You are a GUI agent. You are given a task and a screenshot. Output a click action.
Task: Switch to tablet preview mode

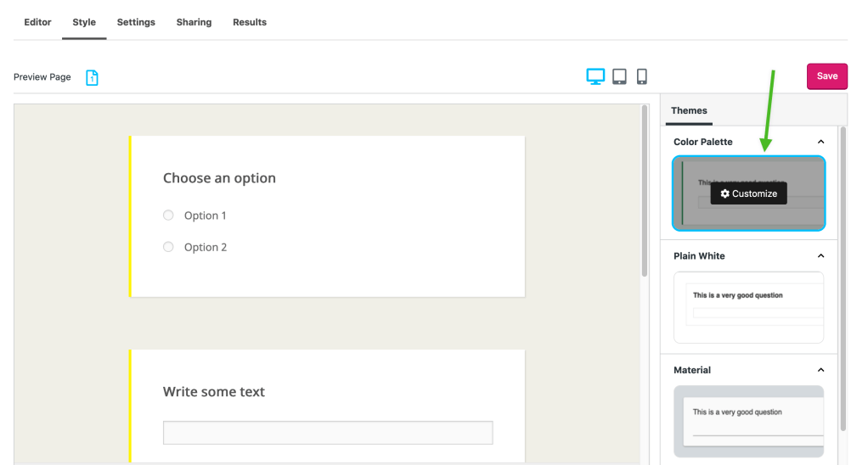tap(619, 76)
